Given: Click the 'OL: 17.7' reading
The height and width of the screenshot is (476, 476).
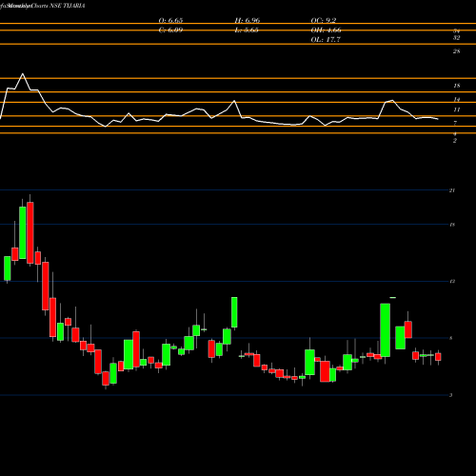Looking at the screenshot, I should tap(326, 40).
